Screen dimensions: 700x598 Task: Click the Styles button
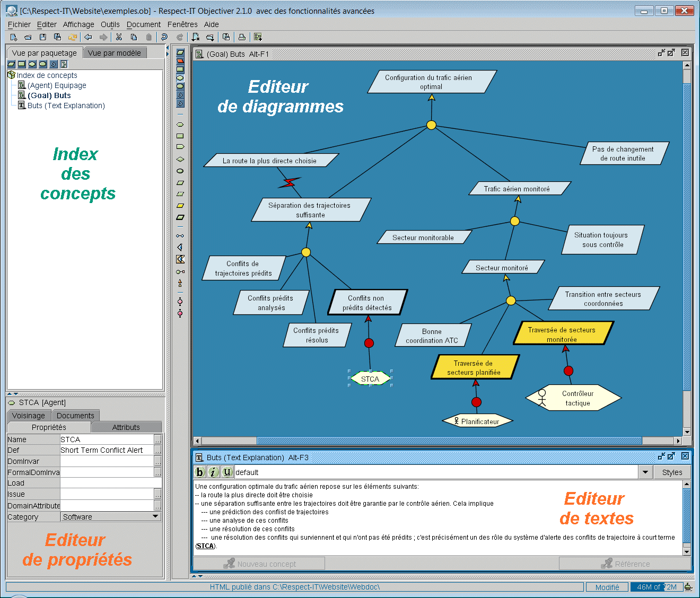[x=672, y=472]
